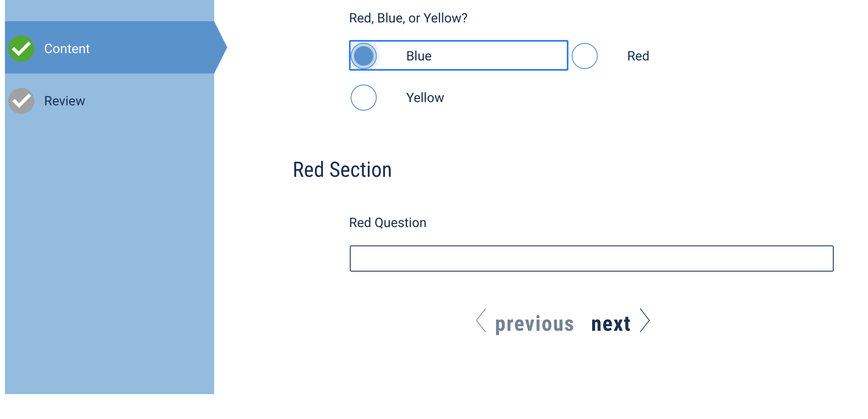Click the Red option label text
Viewport: 868px width, 419px height.
638,56
